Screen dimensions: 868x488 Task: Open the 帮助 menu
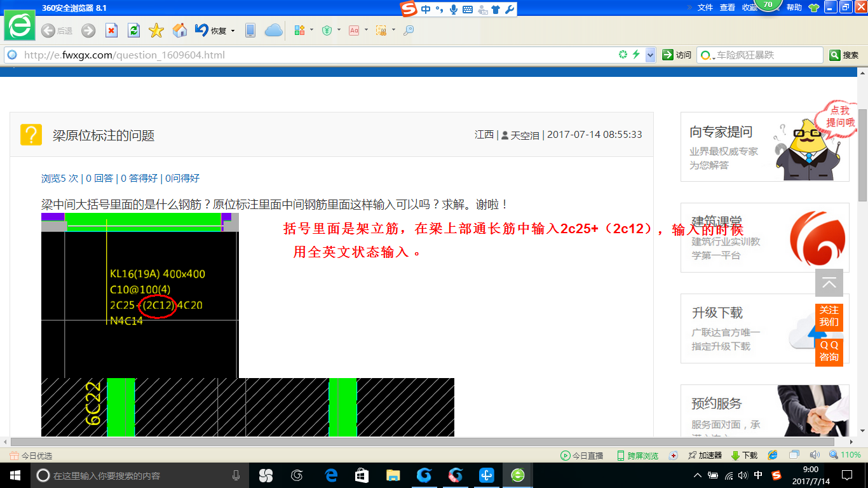tap(794, 8)
